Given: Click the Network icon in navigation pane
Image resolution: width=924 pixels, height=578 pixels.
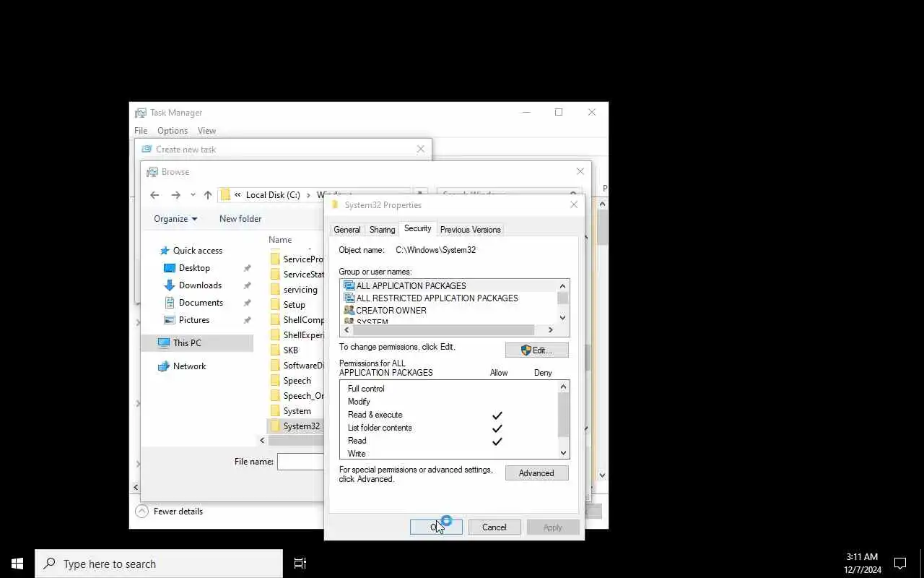Looking at the screenshot, I should 164,366.
